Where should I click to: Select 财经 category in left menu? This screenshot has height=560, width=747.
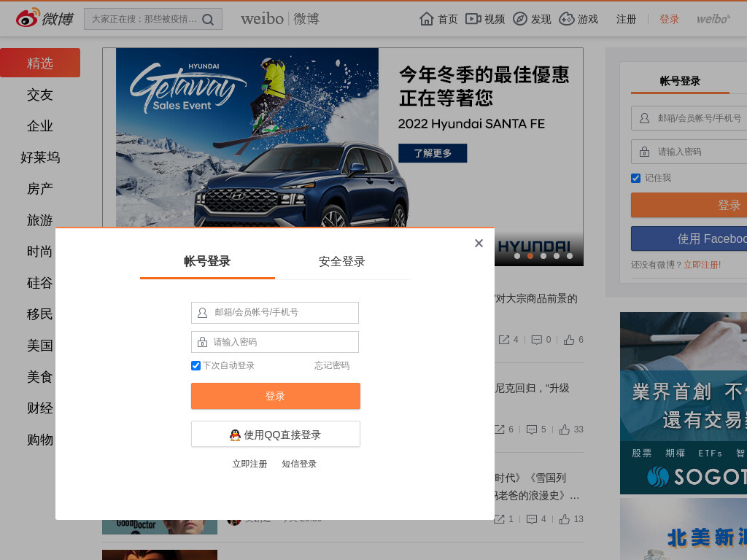click(40, 408)
